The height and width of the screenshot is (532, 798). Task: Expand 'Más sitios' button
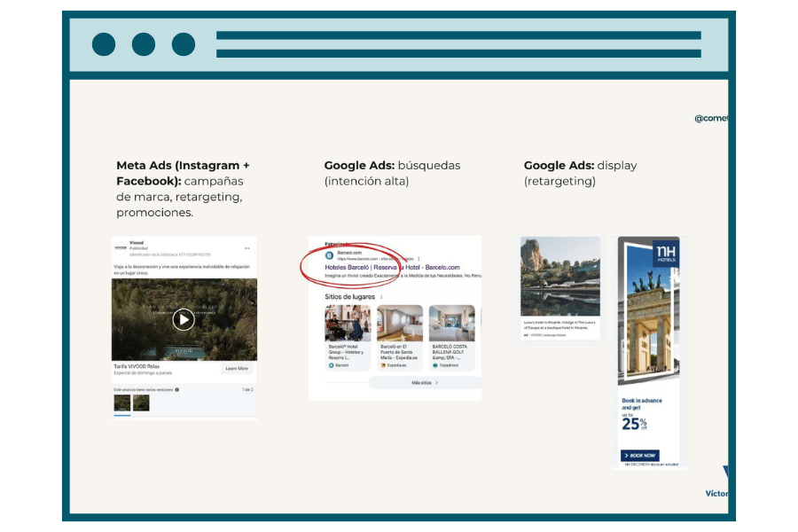[425, 383]
